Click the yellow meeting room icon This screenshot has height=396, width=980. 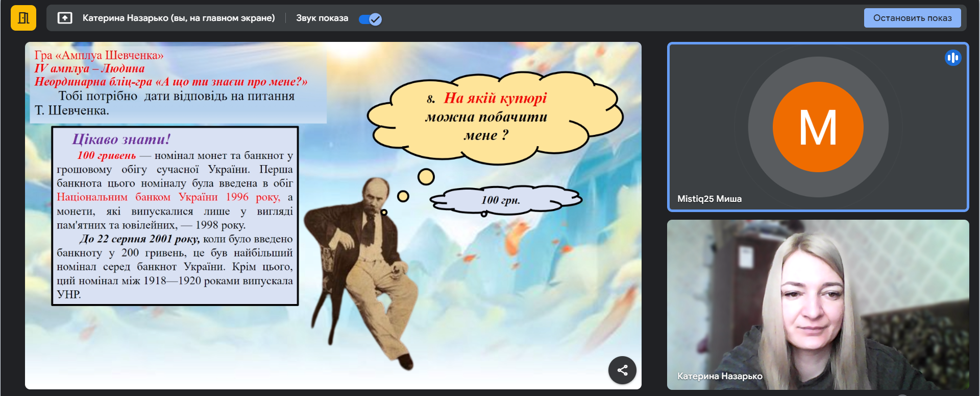pyautogui.click(x=23, y=18)
